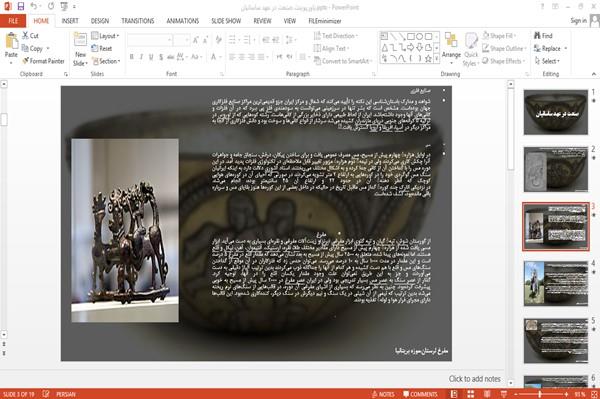Click the Redo (repeat) icon

pos(51,6)
